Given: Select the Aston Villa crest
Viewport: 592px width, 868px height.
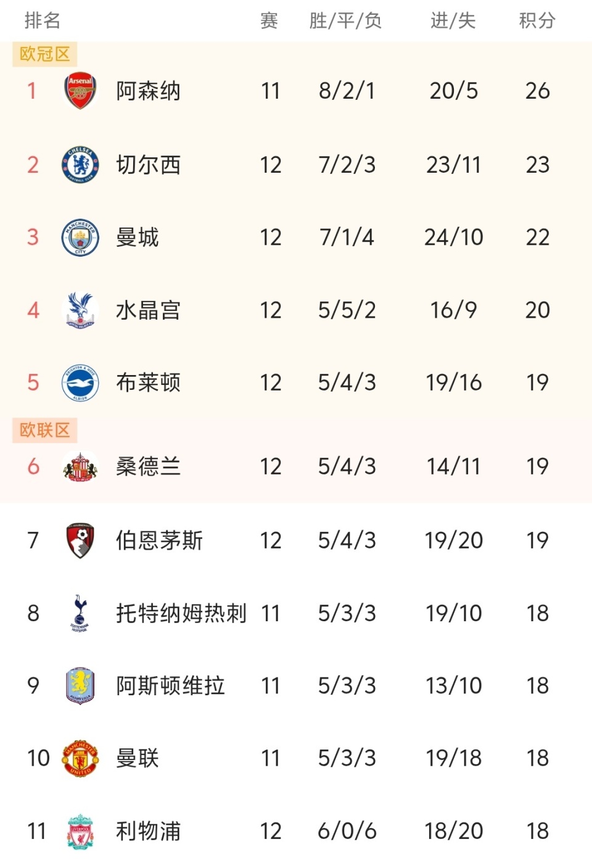Looking at the screenshot, I should (x=80, y=685).
